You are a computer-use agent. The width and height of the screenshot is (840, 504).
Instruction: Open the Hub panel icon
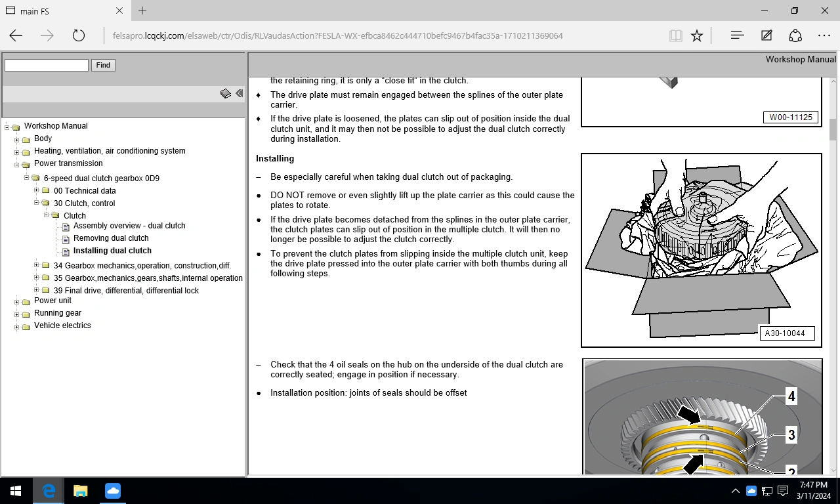click(x=737, y=35)
